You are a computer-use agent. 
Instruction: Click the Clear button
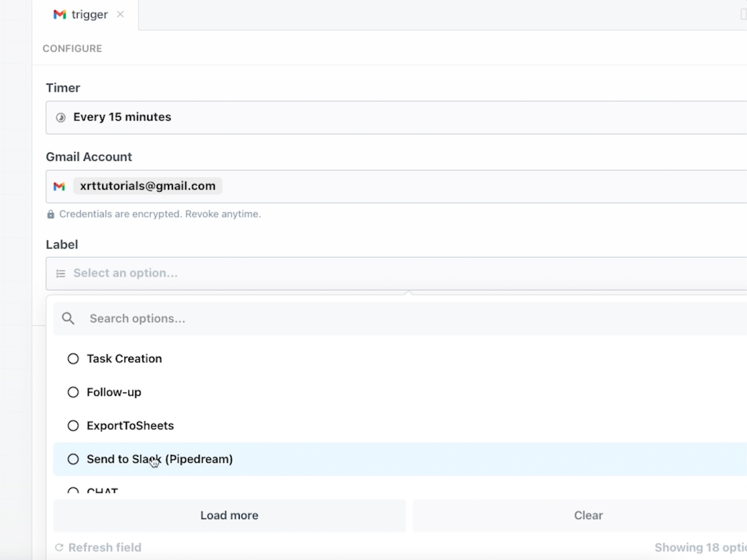coord(580,516)
